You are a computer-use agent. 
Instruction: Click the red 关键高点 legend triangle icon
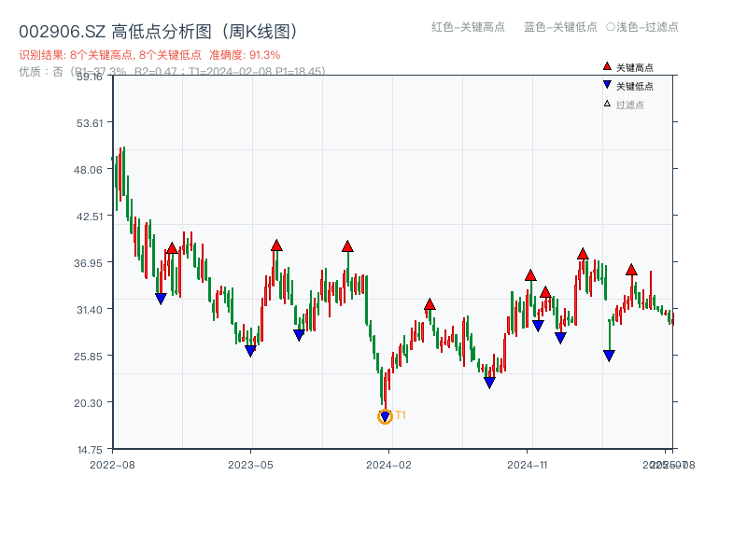coord(607,66)
